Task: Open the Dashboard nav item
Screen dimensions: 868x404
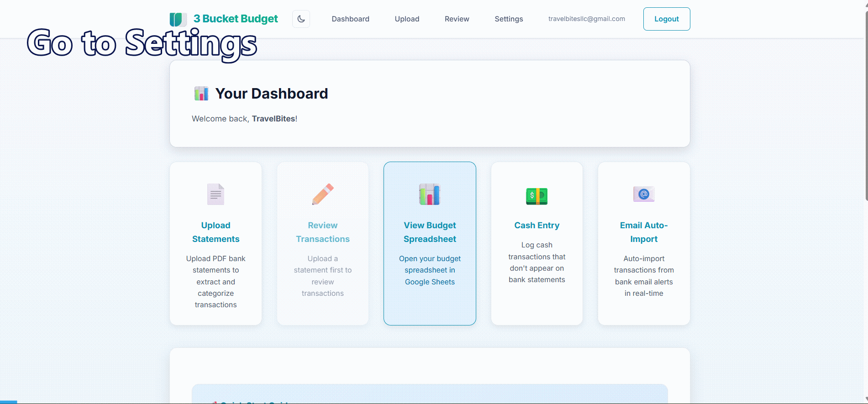Action: pos(350,19)
